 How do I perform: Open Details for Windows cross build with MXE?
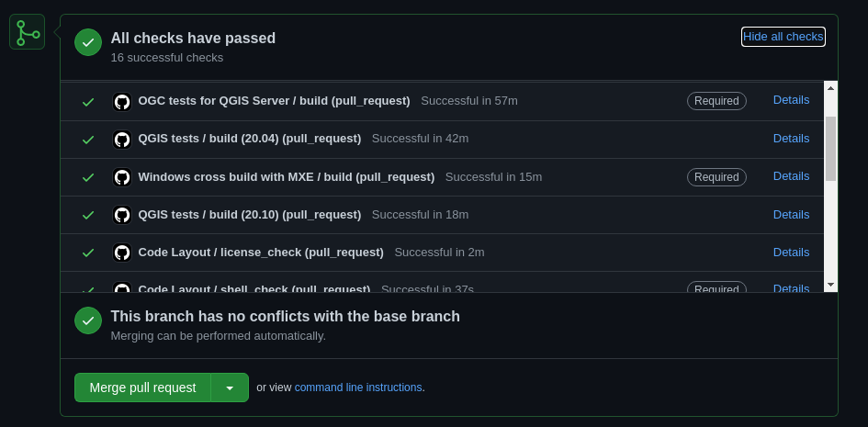791,176
